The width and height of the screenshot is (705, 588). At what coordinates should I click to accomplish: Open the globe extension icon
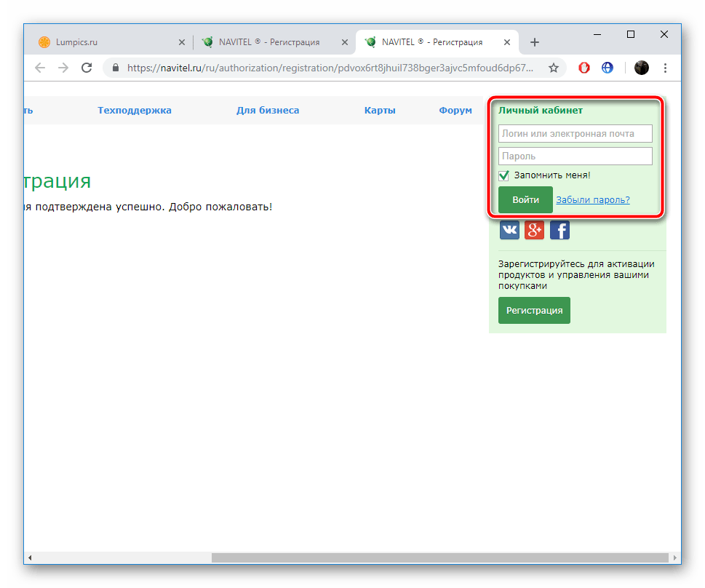pos(608,68)
